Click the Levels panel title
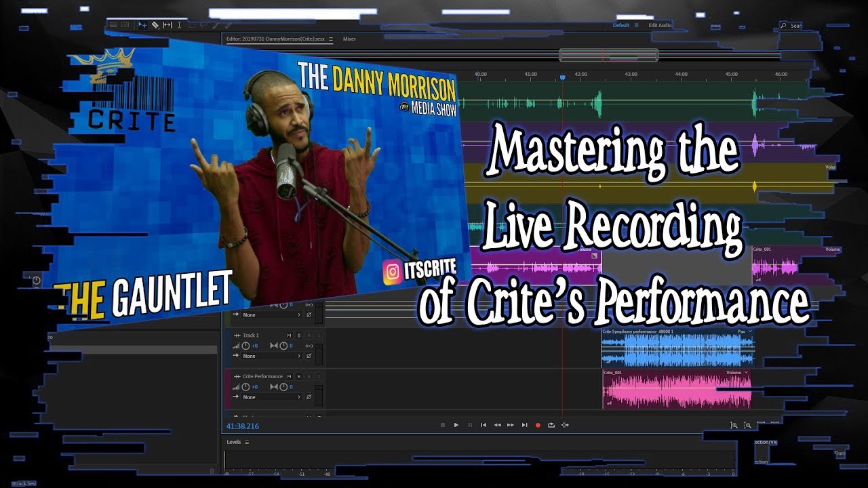 click(234, 442)
